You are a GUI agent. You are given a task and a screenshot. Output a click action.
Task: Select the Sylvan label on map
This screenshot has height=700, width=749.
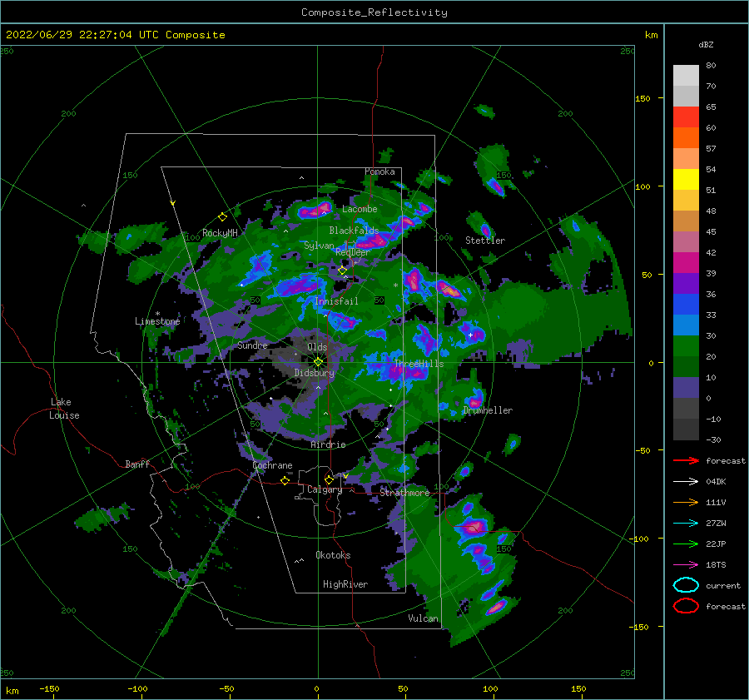319,246
